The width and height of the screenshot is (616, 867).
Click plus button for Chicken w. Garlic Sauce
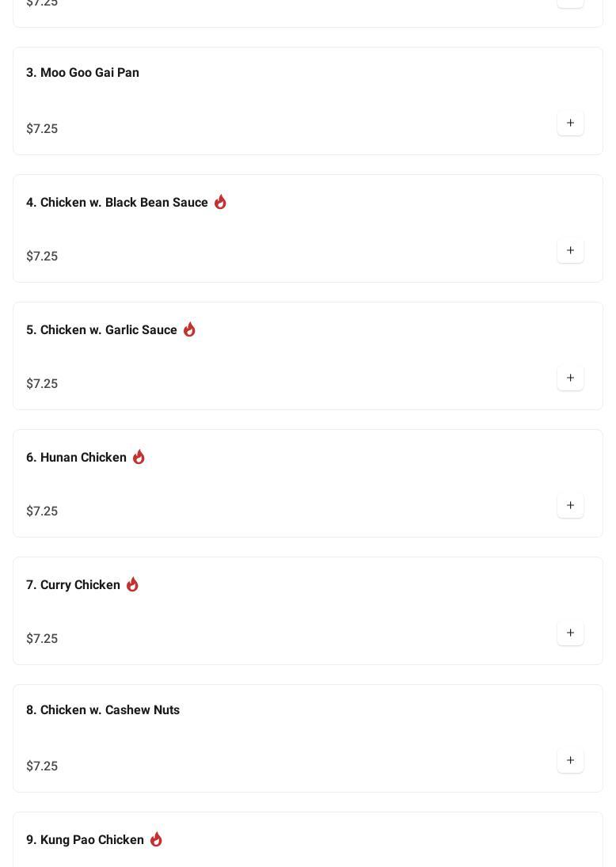click(x=570, y=378)
